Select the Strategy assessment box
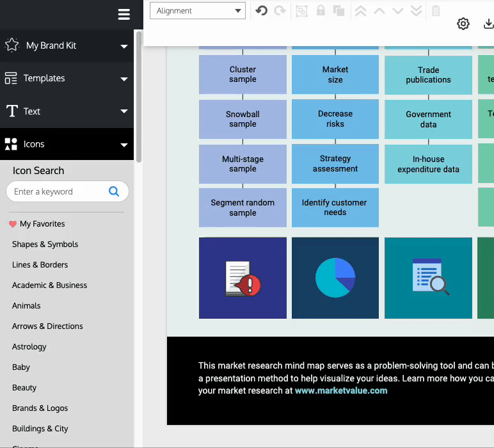The height and width of the screenshot is (448, 494). pyautogui.click(x=335, y=164)
